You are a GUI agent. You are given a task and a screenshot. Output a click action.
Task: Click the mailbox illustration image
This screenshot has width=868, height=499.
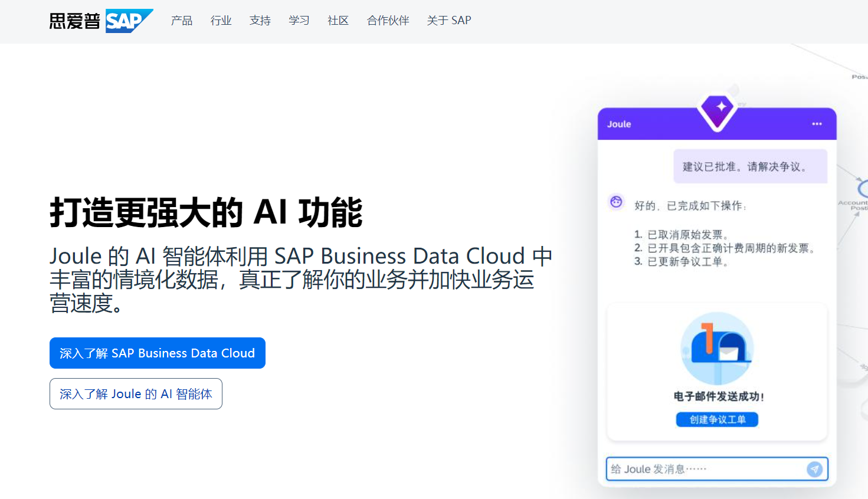pos(717,349)
